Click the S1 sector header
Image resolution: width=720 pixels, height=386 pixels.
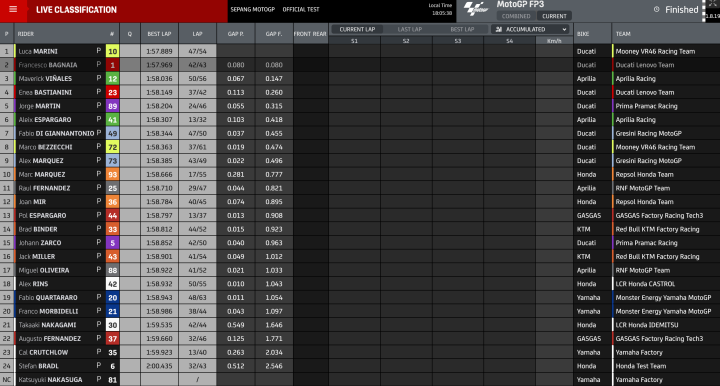pos(354,41)
